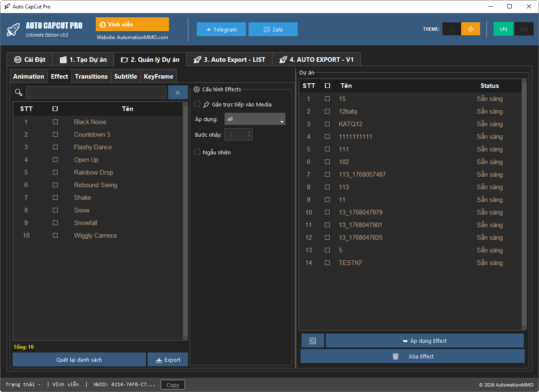Click the HWID text in status bar
The height and width of the screenshot is (392, 539).
point(124,385)
